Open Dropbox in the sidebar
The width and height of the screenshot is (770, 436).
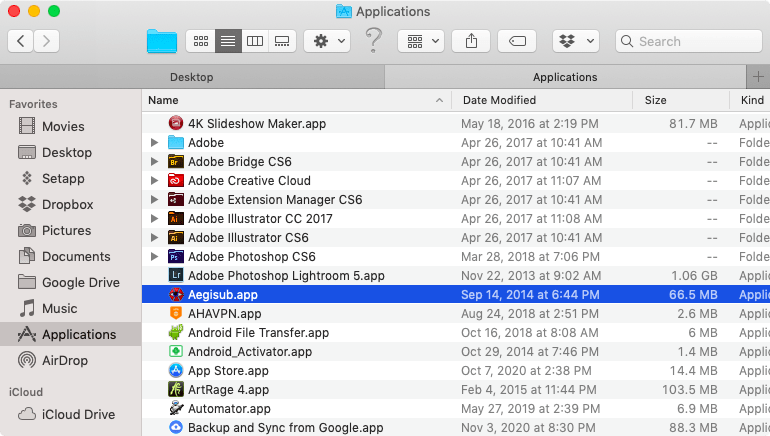click(x=71, y=204)
